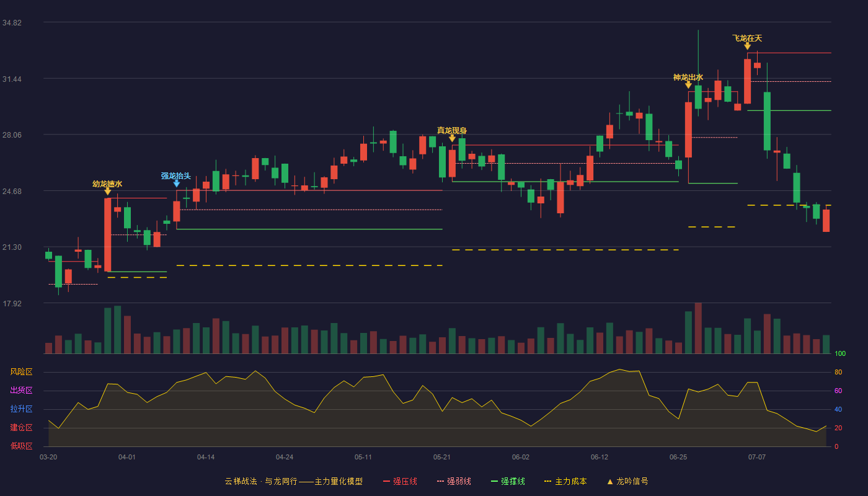Toggle 强弱线 series in the legend

tap(454, 481)
